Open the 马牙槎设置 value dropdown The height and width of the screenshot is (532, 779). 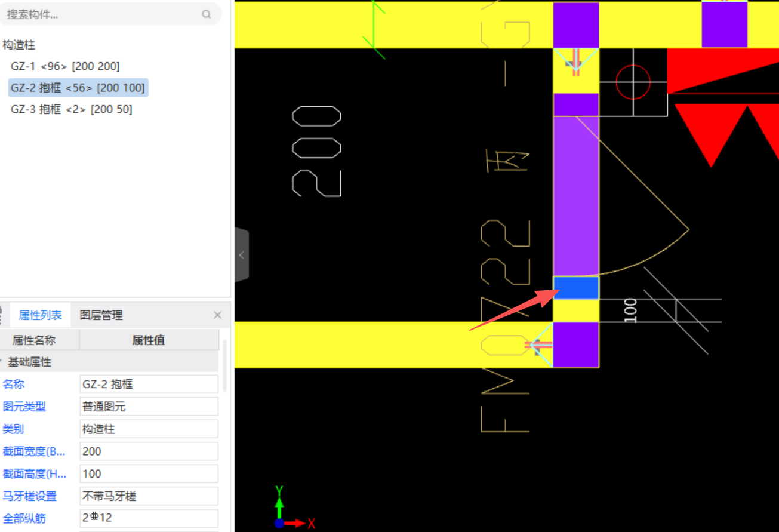149,496
